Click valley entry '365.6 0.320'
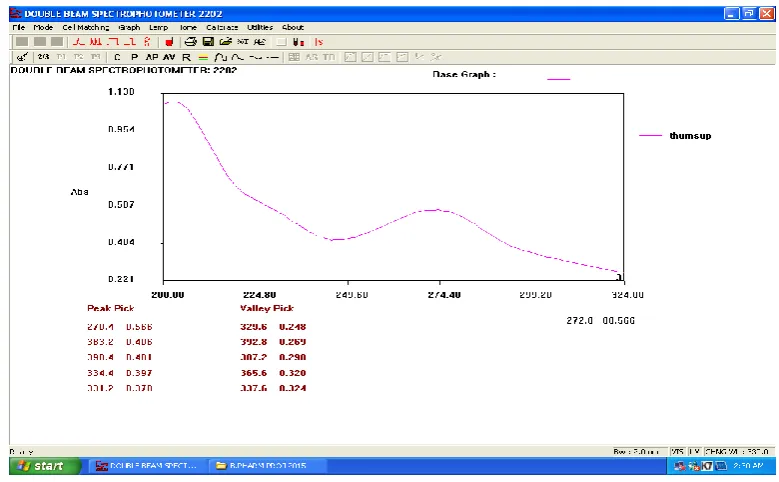Viewport: 779px width, 482px height. [273, 373]
